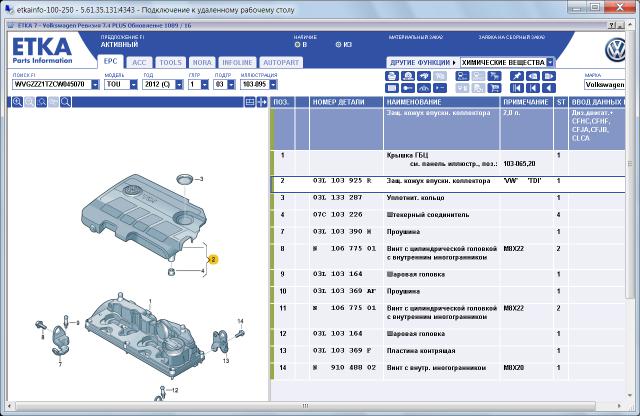Toggle the table layout icon on the illustration bar

(250, 102)
